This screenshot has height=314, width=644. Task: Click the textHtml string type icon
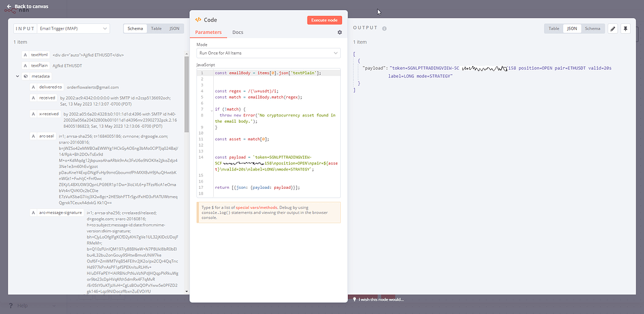pos(25,55)
